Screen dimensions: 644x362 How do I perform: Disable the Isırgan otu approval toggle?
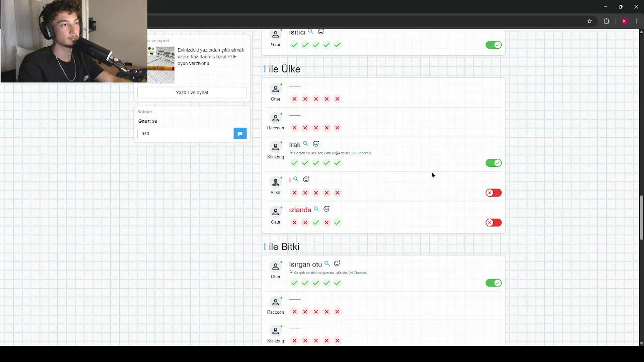494,283
